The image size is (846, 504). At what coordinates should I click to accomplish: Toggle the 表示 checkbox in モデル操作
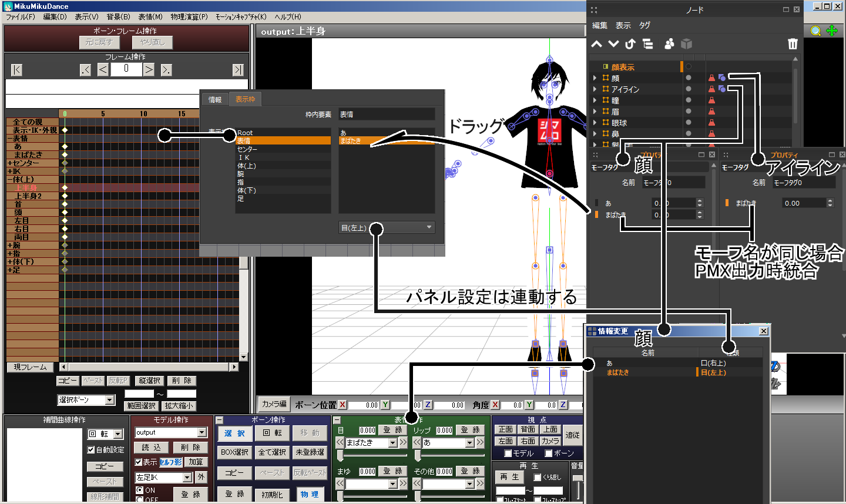click(139, 462)
